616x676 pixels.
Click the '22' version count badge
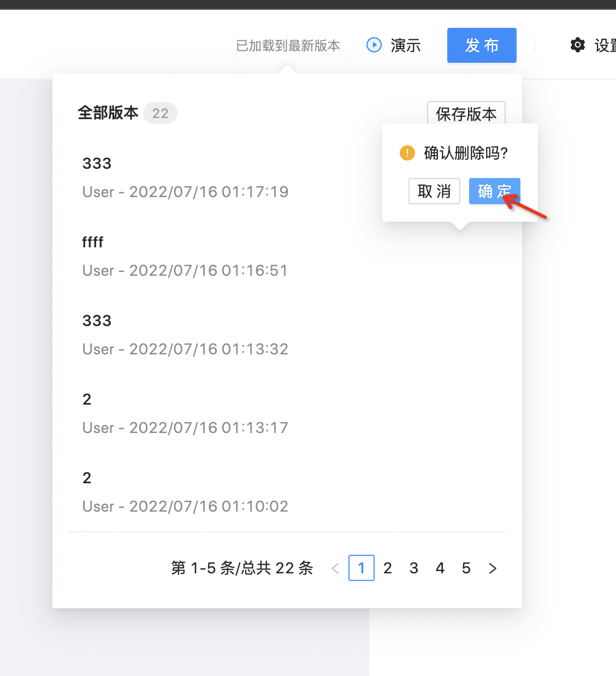tap(160, 113)
